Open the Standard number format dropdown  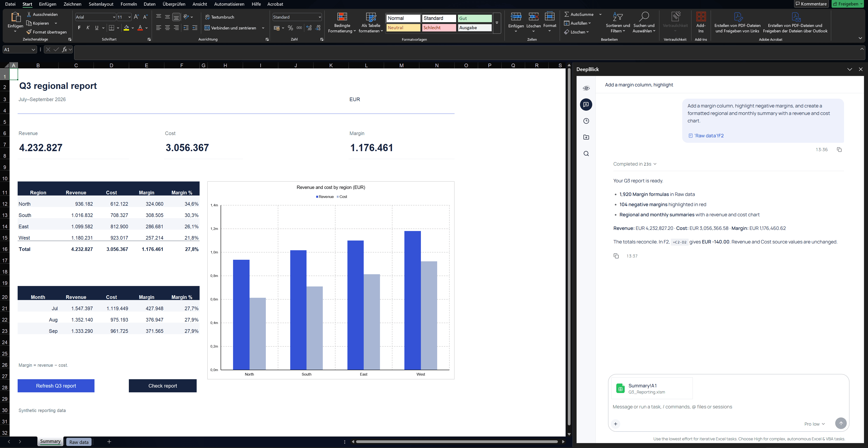[319, 17]
